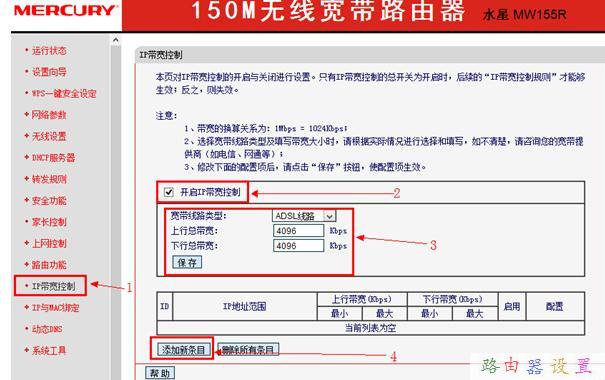This screenshot has width=605, height=380.
Task: Click the IP地址范围 column header
Action: click(245, 306)
